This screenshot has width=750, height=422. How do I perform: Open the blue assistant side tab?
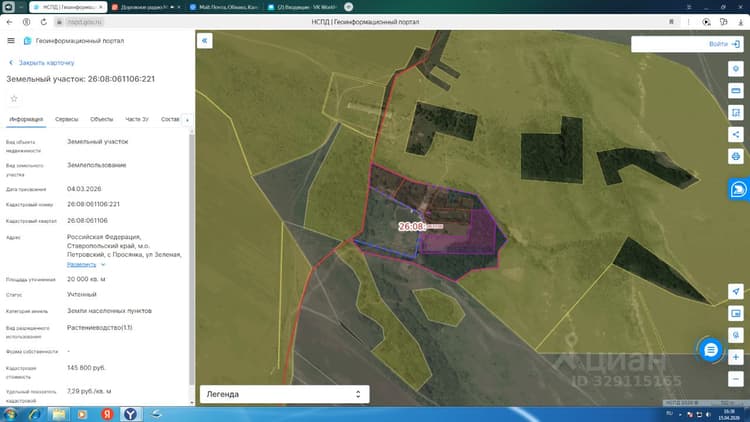pos(739,189)
